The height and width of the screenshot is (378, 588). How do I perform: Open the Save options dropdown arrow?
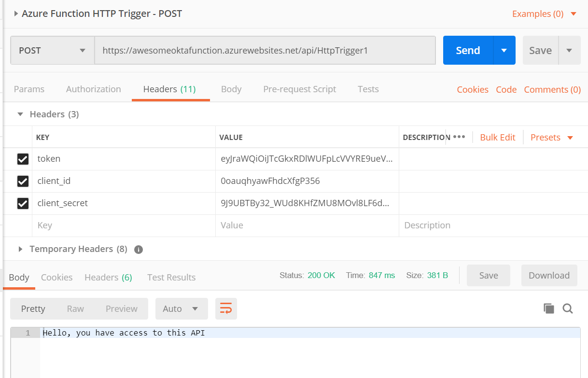click(x=569, y=50)
